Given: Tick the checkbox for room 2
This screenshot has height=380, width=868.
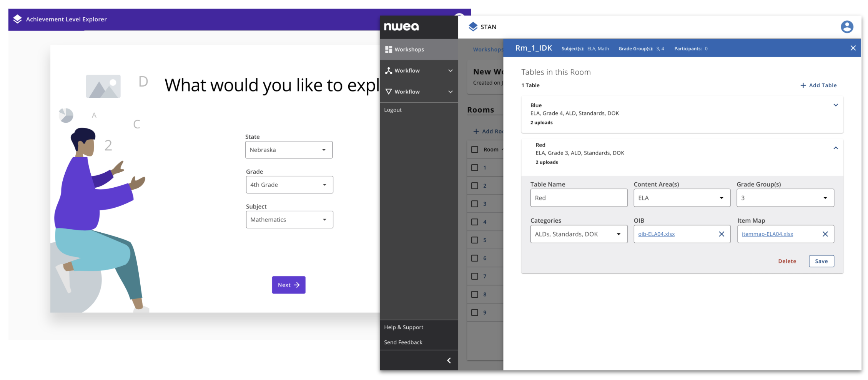Looking at the screenshot, I should (475, 186).
